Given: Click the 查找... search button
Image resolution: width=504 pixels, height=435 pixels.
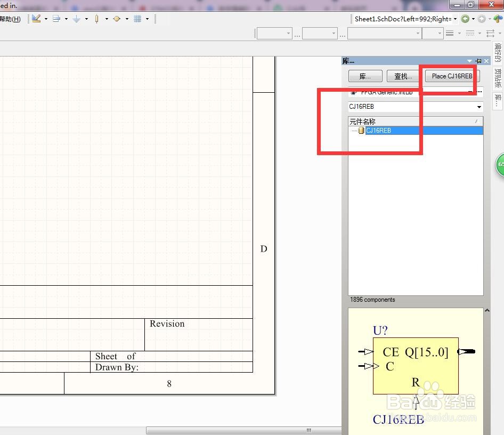Looking at the screenshot, I should click(x=403, y=76).
